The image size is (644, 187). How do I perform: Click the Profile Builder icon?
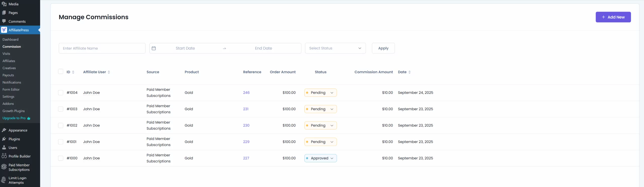4,156
